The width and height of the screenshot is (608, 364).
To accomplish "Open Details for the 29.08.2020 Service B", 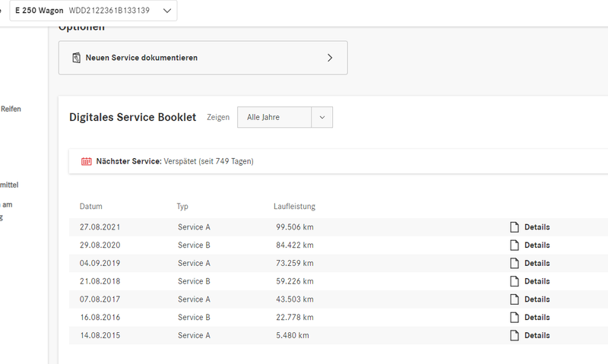I will click(537, 245).
